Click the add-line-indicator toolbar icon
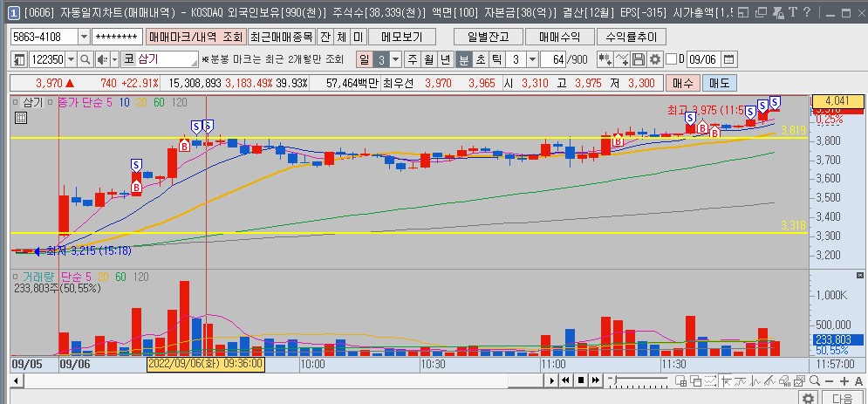This screenshot has height=404, width=868. click(622, 59)
